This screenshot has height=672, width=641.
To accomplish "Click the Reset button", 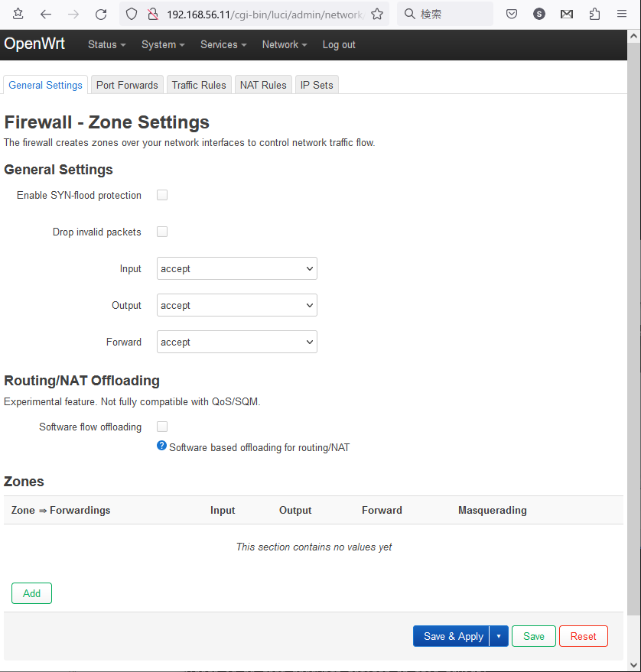I will click(583, 635).
